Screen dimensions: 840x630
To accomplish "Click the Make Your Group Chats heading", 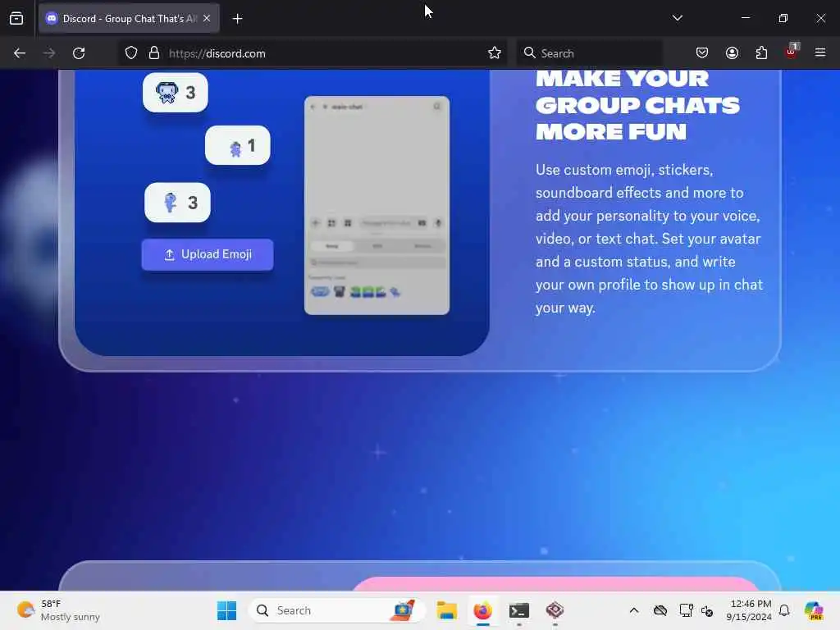I will 637,105.
